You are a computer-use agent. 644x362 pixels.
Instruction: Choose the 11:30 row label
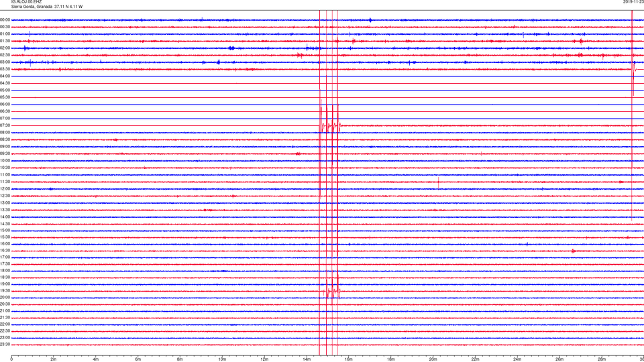pyautogui.click(x=5, y=182)
